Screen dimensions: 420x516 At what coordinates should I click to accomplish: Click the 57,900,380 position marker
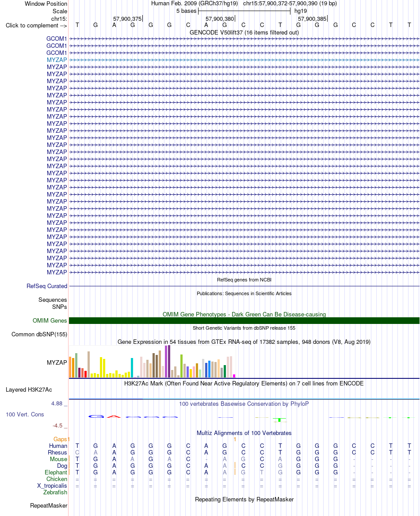pyautogui.click(x=220, y=19)
